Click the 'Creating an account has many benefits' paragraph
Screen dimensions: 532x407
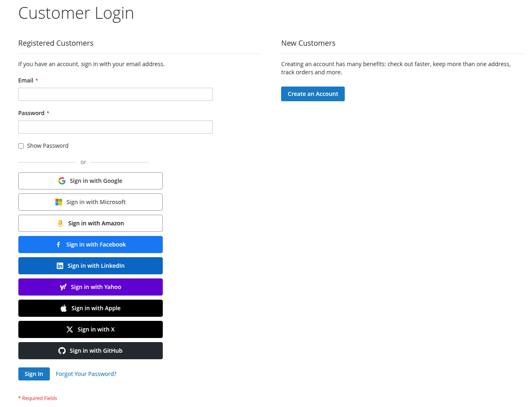tap(396, 68)
